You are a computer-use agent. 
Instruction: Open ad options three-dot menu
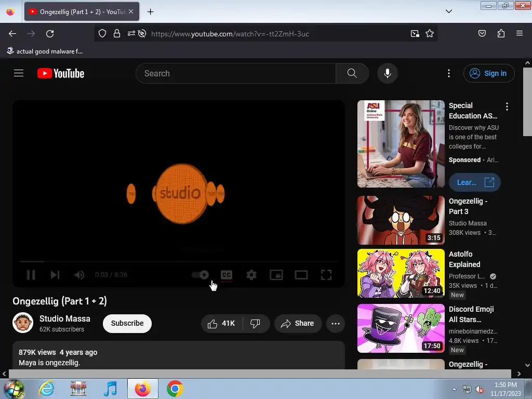point(507,107)
